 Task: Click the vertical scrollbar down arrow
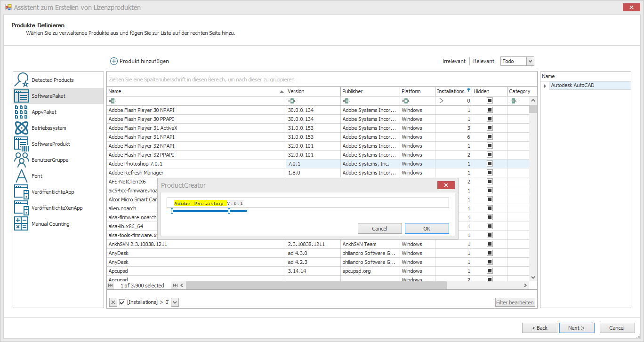tap(533, 278)
